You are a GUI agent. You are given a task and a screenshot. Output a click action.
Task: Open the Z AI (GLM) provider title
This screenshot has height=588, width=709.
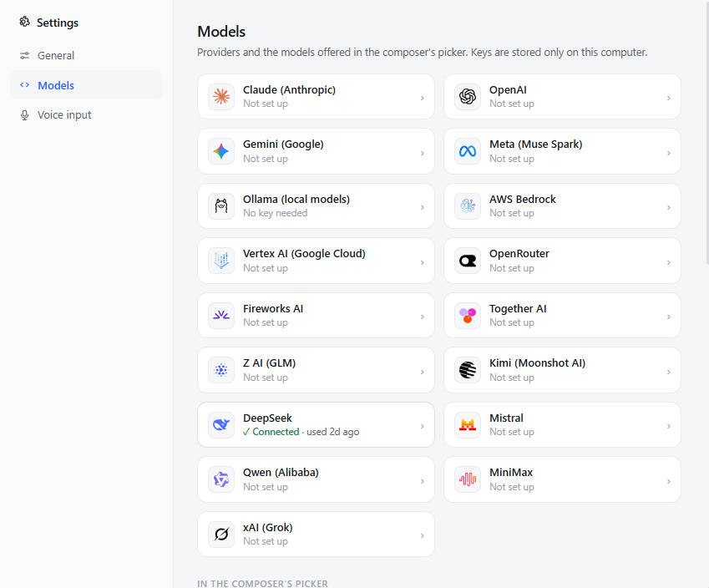click(x=270, y=363)
